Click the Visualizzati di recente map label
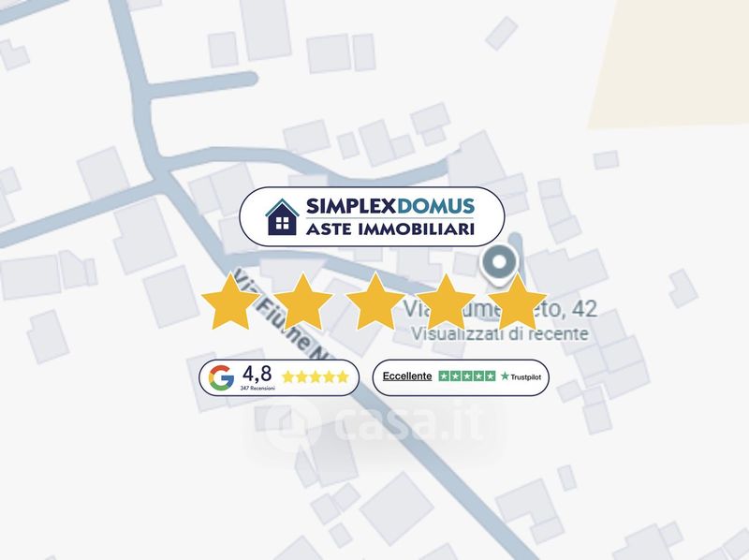 (500, 333)
